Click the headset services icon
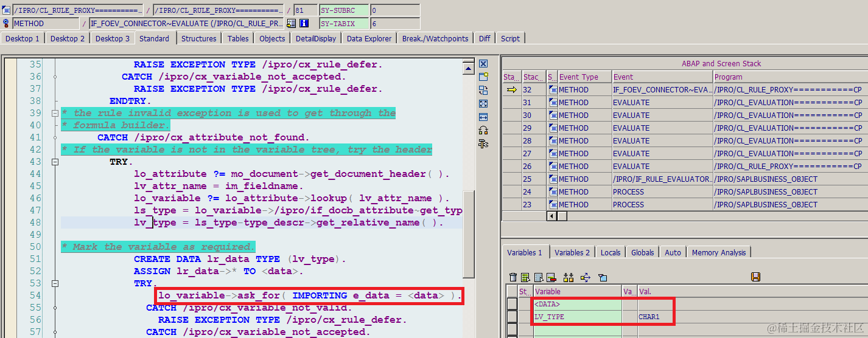 483,130
